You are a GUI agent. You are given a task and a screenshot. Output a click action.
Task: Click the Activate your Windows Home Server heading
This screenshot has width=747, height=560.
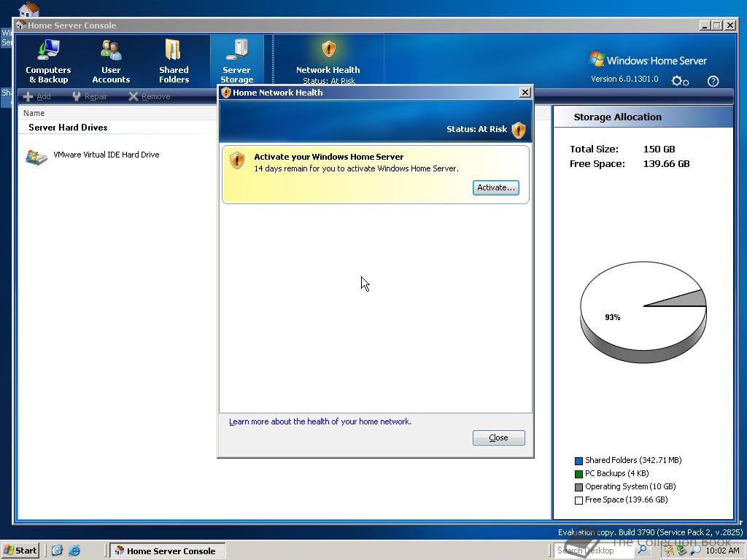(x=329, y=157)
